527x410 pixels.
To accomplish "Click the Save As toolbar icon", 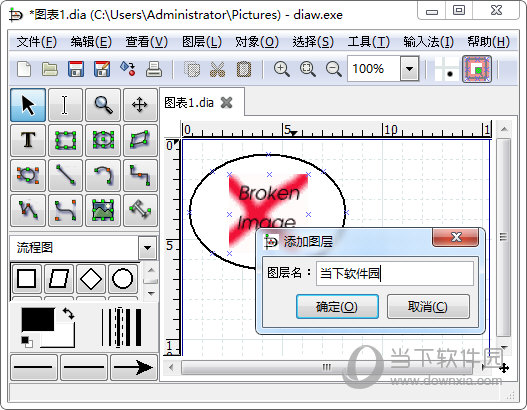I will tap(102, 69).
